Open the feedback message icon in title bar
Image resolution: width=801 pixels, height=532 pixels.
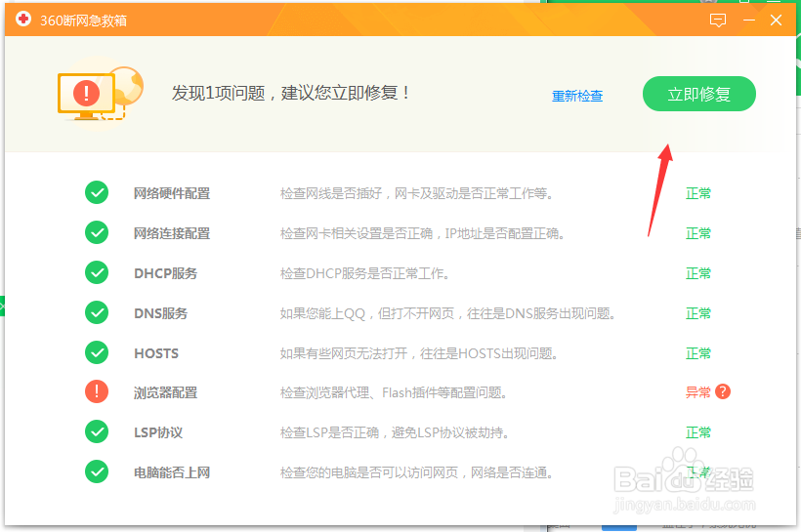tap(718, 20)
